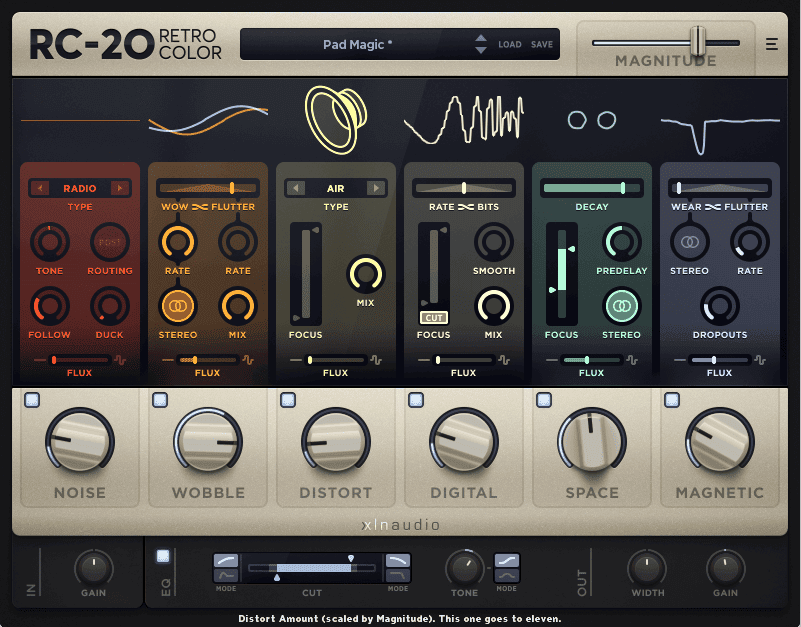Open the AIR distortion type selector
Screen dimensions: 801x627
pyautogui.click(x=336, y=188)
